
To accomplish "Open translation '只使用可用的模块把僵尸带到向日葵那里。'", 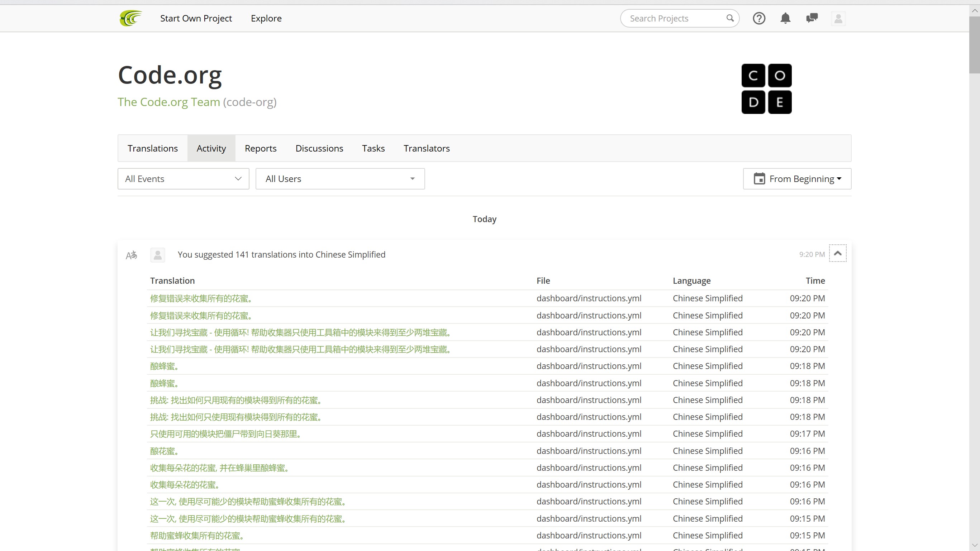I will click(225, 434).
